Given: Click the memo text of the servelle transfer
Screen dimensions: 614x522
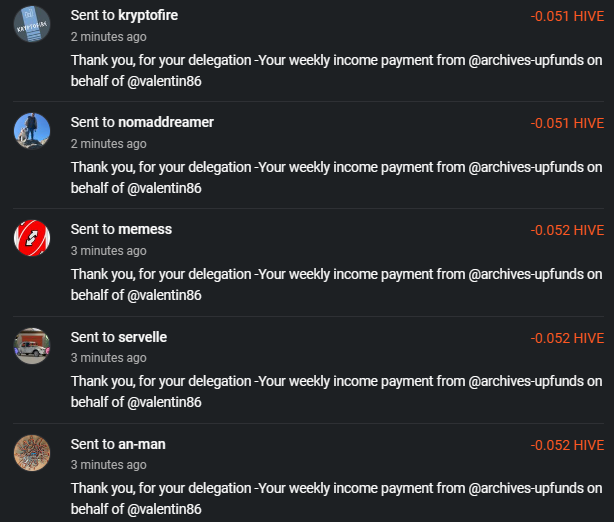Looking at the screenshot, I should (x=336, y=392).
